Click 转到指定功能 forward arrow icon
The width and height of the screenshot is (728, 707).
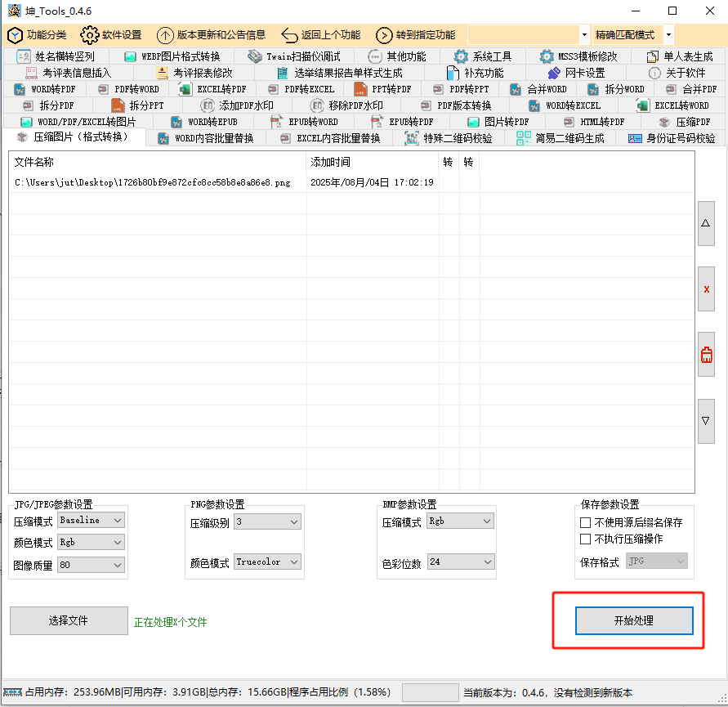384,35
